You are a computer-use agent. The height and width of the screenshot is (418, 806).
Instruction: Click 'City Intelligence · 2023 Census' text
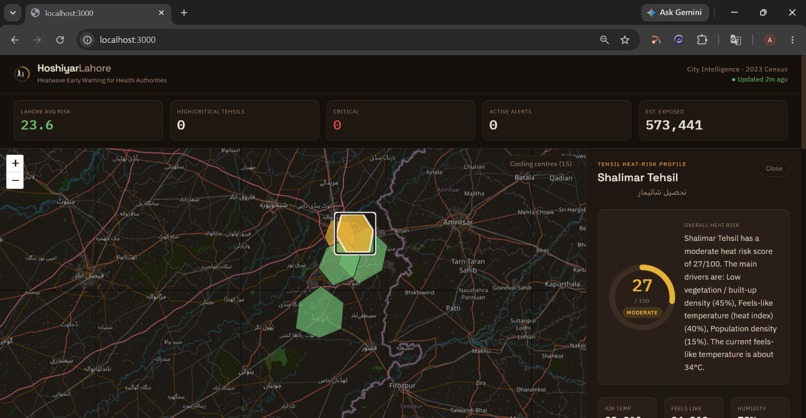(x=737, y=69)
